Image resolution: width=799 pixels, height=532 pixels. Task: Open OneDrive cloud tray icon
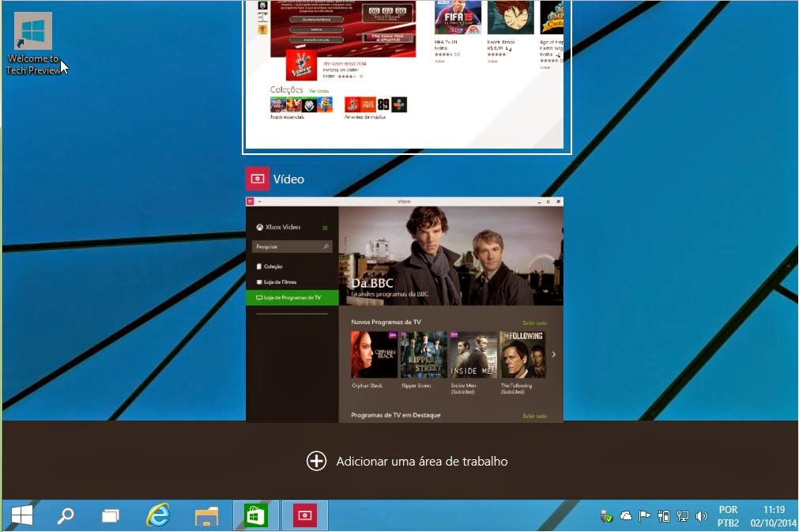pyautogui.click(x=626, y=516)
